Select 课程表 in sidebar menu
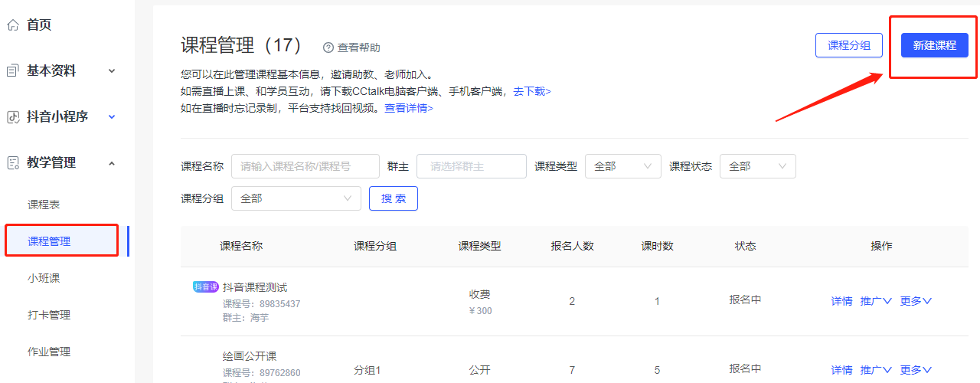The image size is (980, 383). 44,205
